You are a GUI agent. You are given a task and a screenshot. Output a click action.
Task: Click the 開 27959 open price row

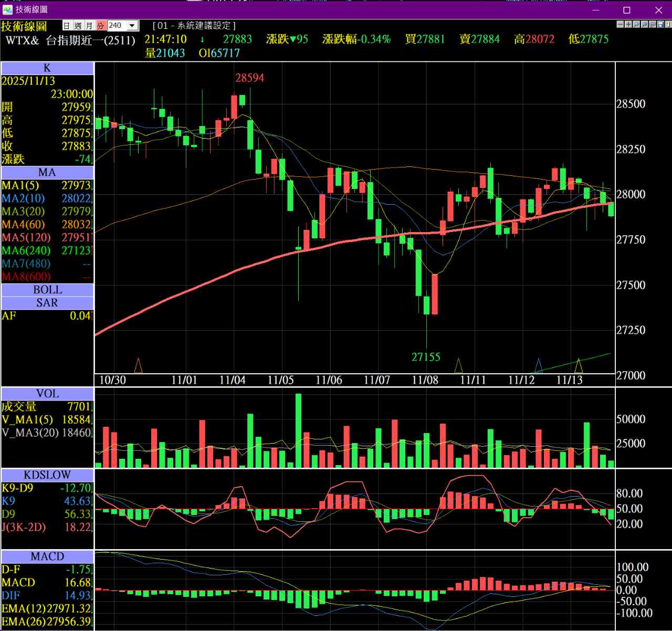pyautogui.click(x=47, y=107)
